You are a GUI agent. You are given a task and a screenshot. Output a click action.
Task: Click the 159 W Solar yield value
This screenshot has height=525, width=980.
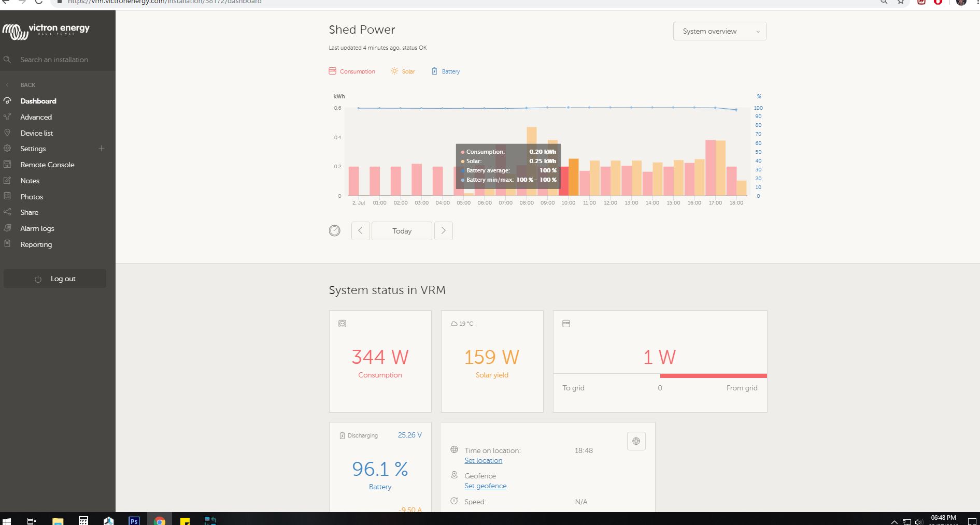(x=491, y=357)
